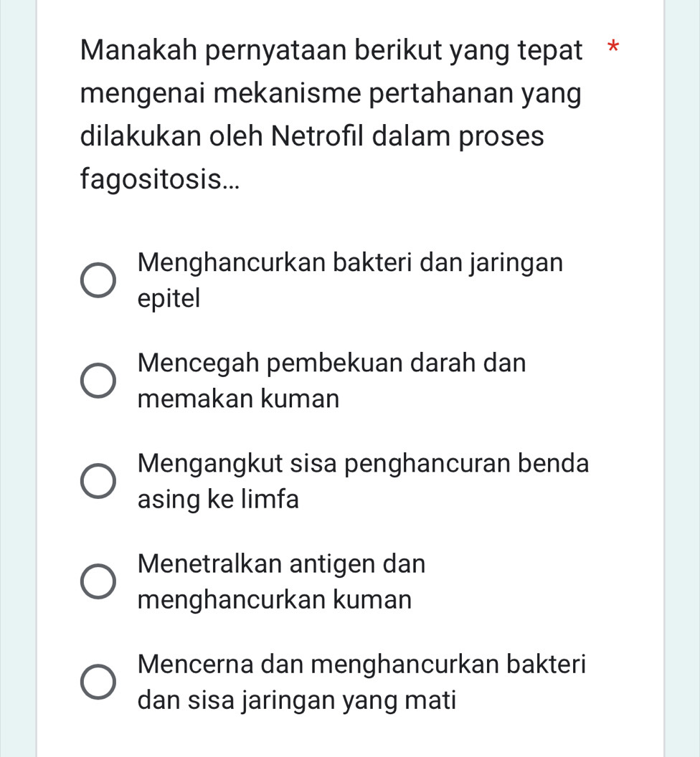Click the word 'epitel' in first option

(169, 298)
